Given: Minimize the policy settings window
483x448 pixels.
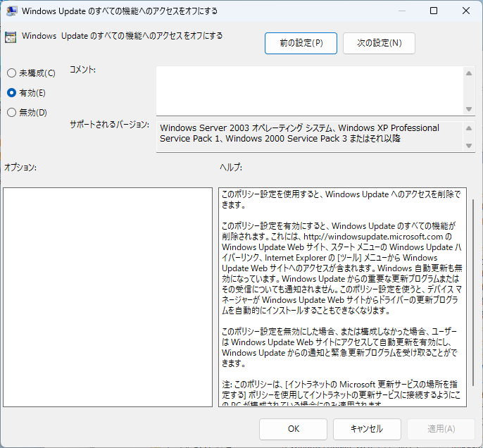Looking at the screenshot, I should click(x=401, y=11).
